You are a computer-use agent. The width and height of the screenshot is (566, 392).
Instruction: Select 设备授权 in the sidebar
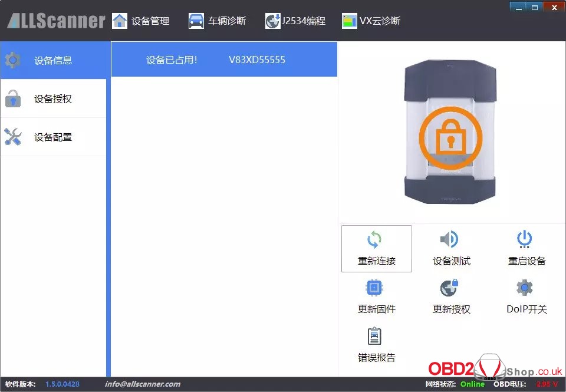[x=53, y=99]
